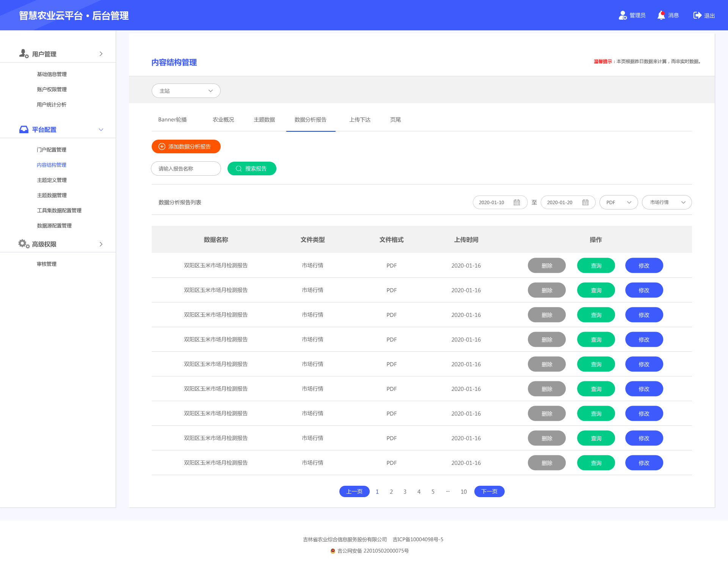This screenshot has height=570, width=728.
Task: Open the 主站 site dropdown
Action: 186,91
